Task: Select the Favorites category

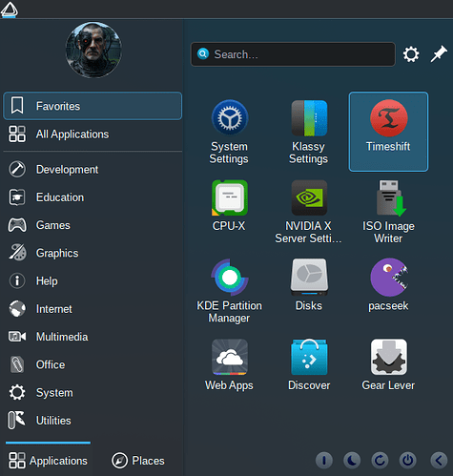Action: tap(93, 106)
